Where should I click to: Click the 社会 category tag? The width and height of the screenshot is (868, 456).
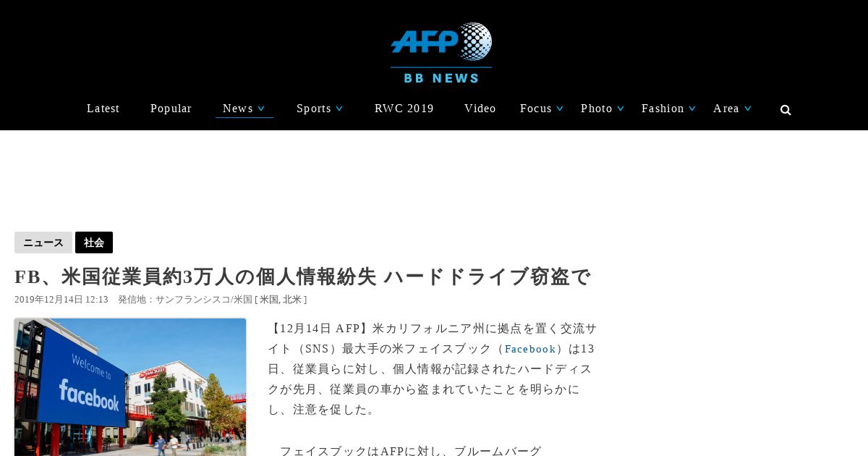94,242
